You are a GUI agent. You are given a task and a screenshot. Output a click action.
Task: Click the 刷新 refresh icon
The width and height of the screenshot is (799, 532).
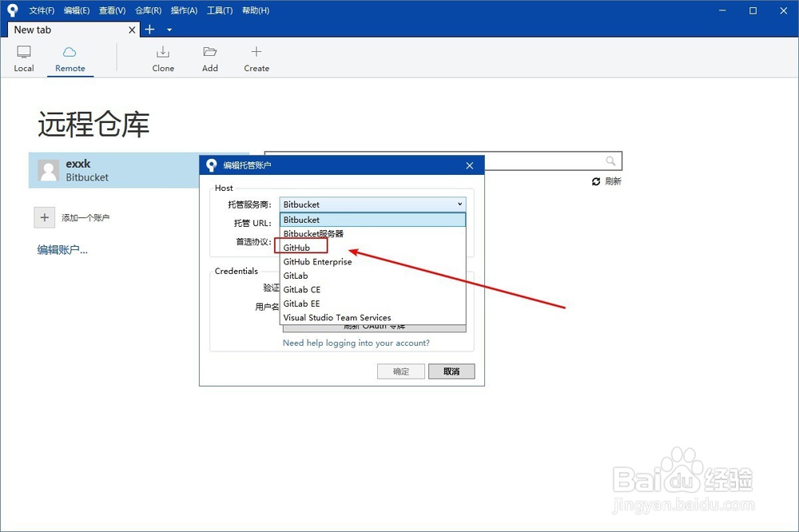[x=596, y=181]
